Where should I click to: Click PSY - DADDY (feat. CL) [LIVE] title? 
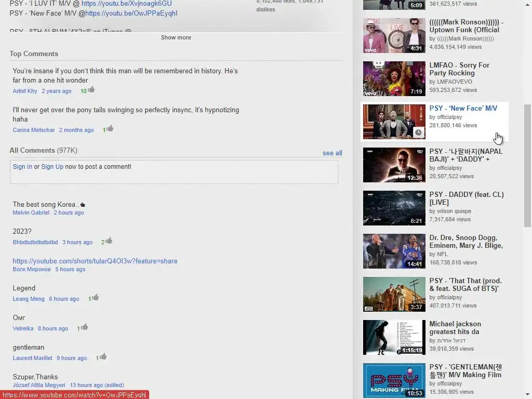467,198
